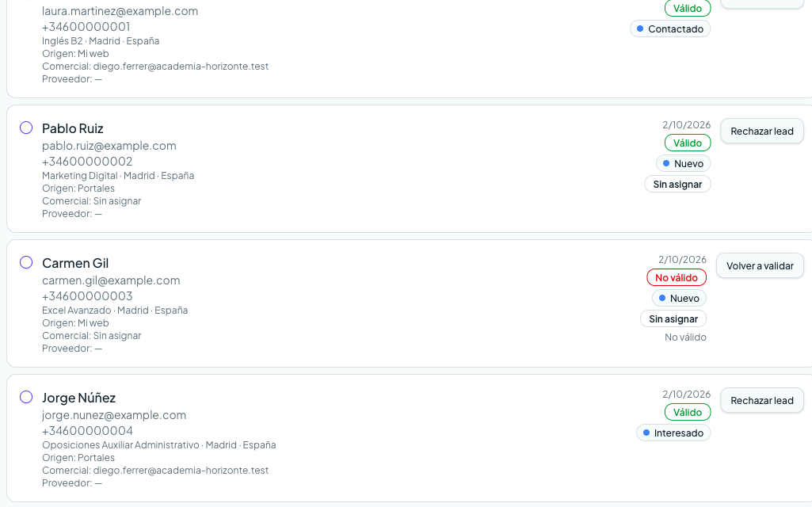Click Sin asignar badge for Pablo Ruiz
The image size is (812, 507).
(677, 185)
